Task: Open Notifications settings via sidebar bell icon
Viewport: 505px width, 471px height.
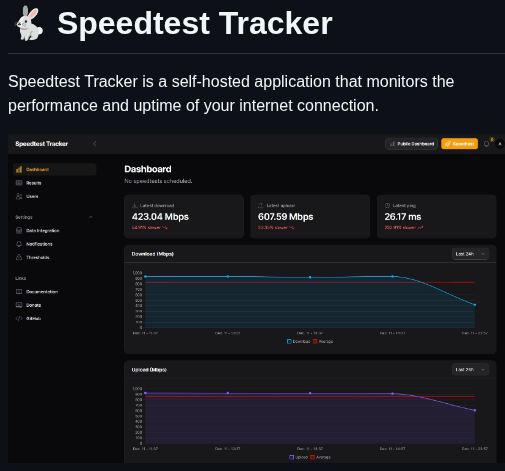Action: 19,244
